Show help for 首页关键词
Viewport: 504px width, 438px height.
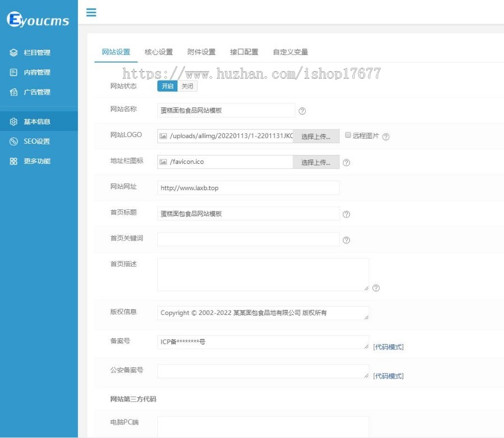pos(346,240)
